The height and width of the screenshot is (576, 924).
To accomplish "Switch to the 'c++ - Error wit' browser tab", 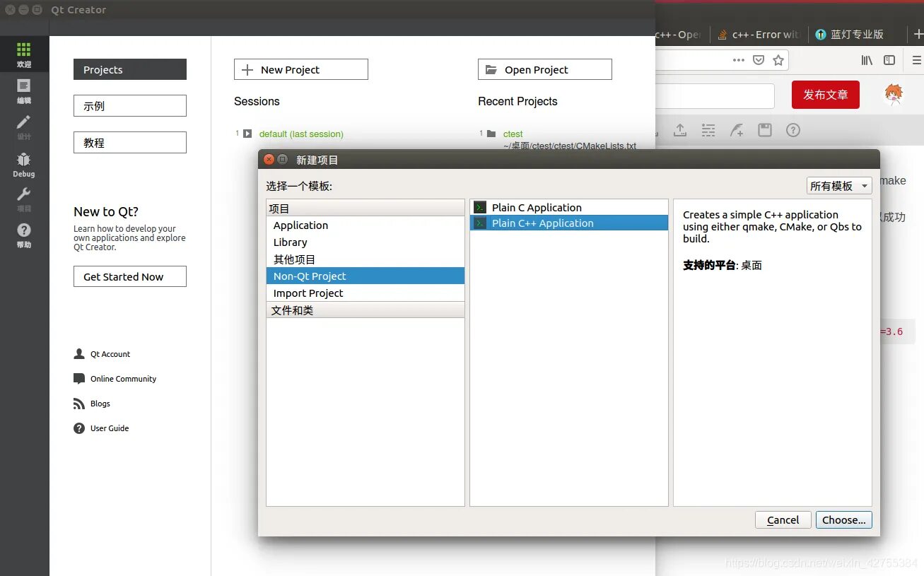I will coord(757,34).
